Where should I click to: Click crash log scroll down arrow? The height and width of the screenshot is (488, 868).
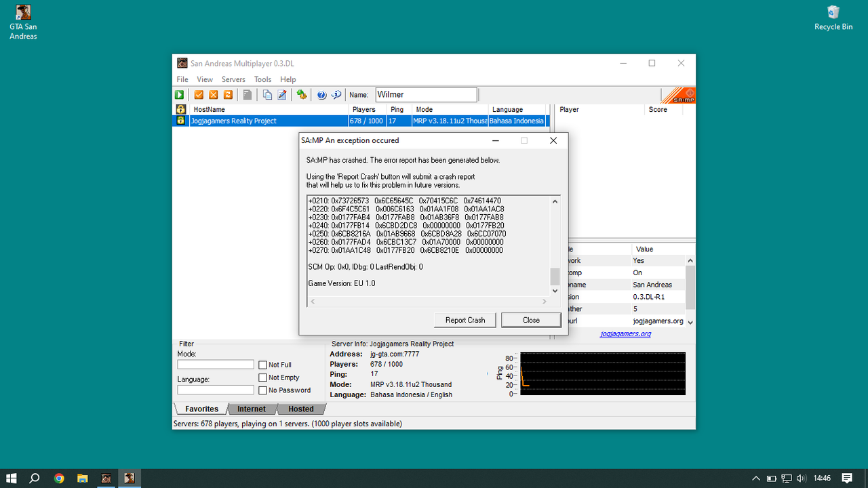point(555,291)
